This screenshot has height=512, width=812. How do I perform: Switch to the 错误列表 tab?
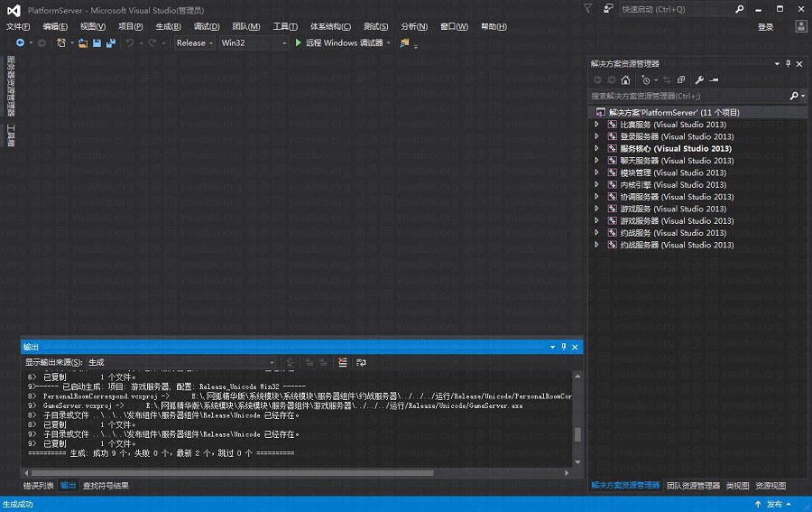point(39,486)
